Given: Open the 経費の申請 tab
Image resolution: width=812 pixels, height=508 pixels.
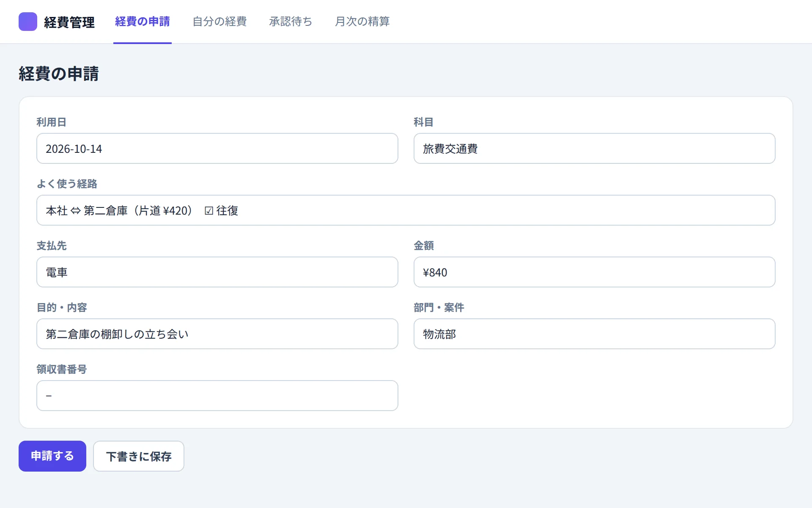Looking at the screenshot, I should 143,22.
